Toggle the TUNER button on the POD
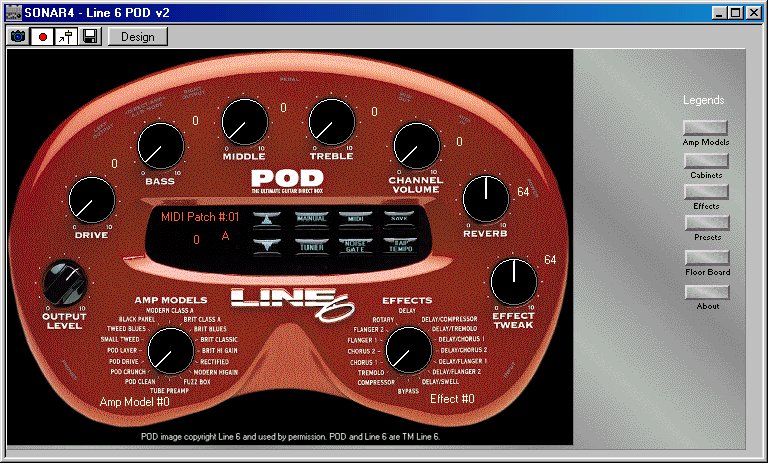This screenshot has height=463, width=768. (x=312, y=246)
